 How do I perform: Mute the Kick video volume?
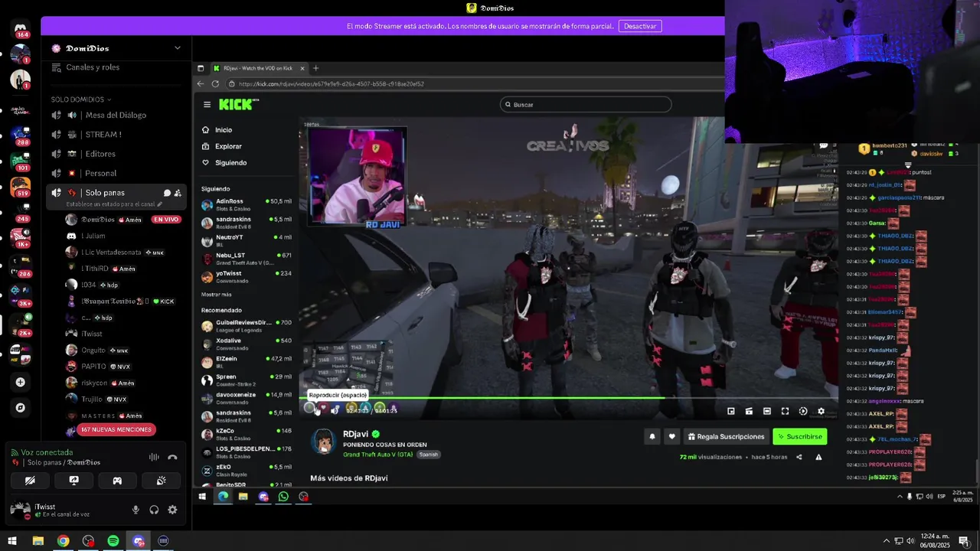pyautogui.click(x=335, y=410)
